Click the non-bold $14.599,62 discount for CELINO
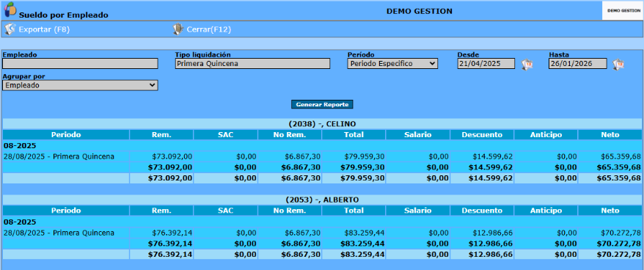 pos(492,156)
